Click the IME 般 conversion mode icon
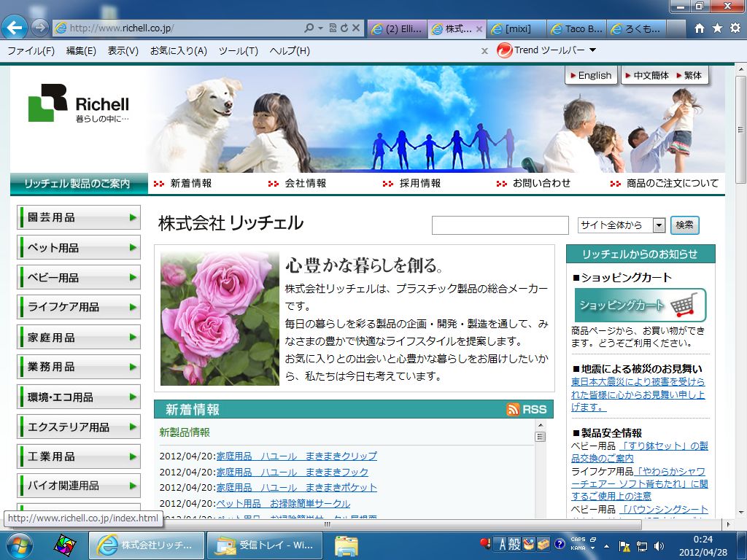 click(514, 544)
